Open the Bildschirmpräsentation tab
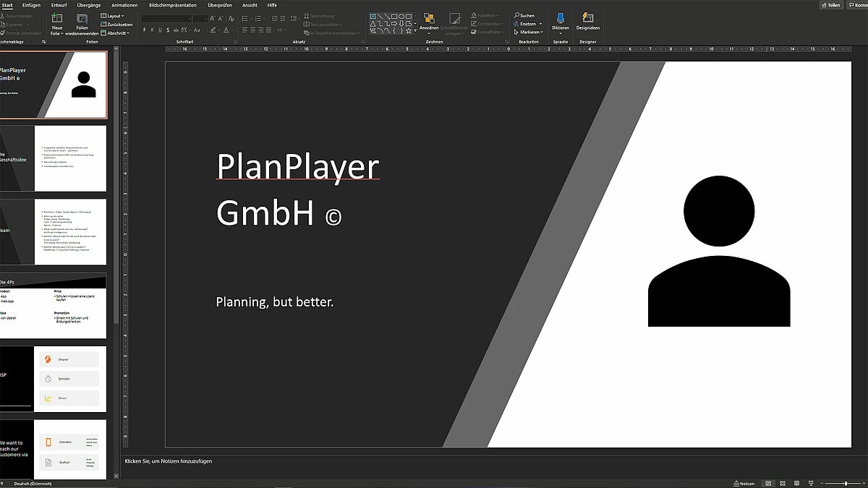The width and height of the screenshot is (868, 488). 172,4
